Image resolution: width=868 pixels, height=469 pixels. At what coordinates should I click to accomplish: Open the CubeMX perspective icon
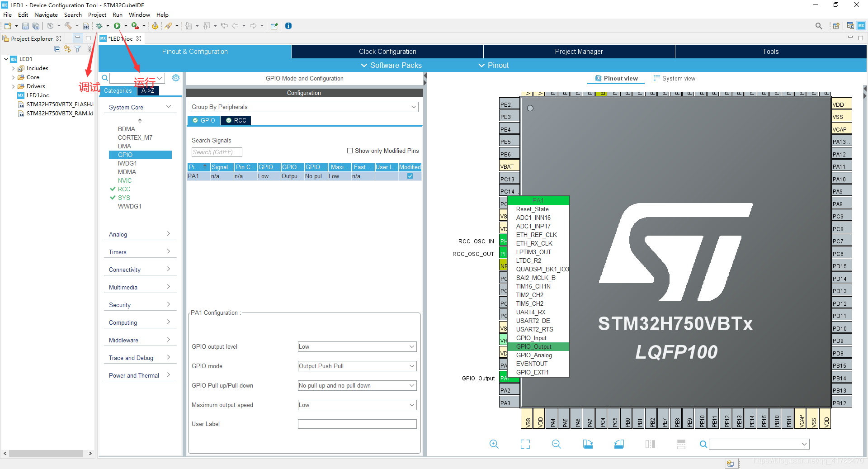861,26
